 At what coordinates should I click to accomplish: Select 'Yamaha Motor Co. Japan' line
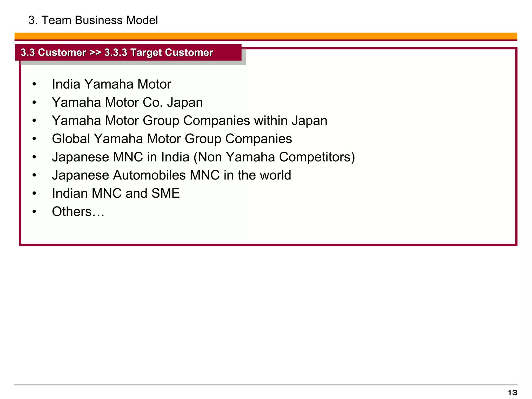point(127,102)
